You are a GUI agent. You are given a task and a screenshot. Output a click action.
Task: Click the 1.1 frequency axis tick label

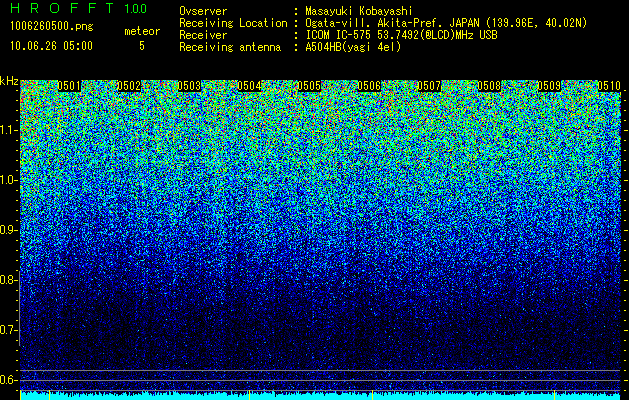(x=9, y=130)
